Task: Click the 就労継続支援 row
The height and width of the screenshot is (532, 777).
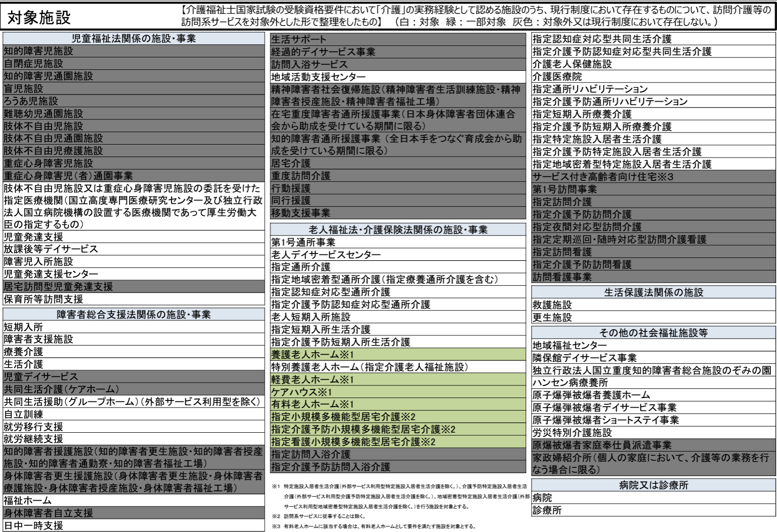Action: click(x=134, y=439)
